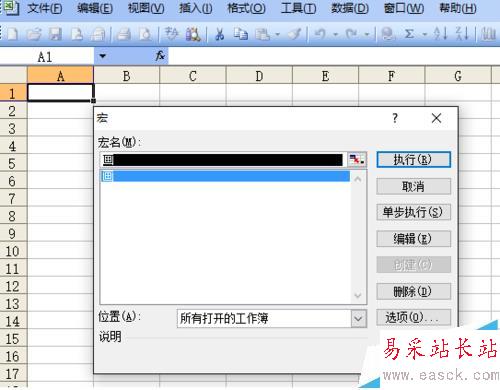Viewport: 500px width, 390px height.
Task: Click the Chart Wizard icon
Action: click(x=489, y=34)
